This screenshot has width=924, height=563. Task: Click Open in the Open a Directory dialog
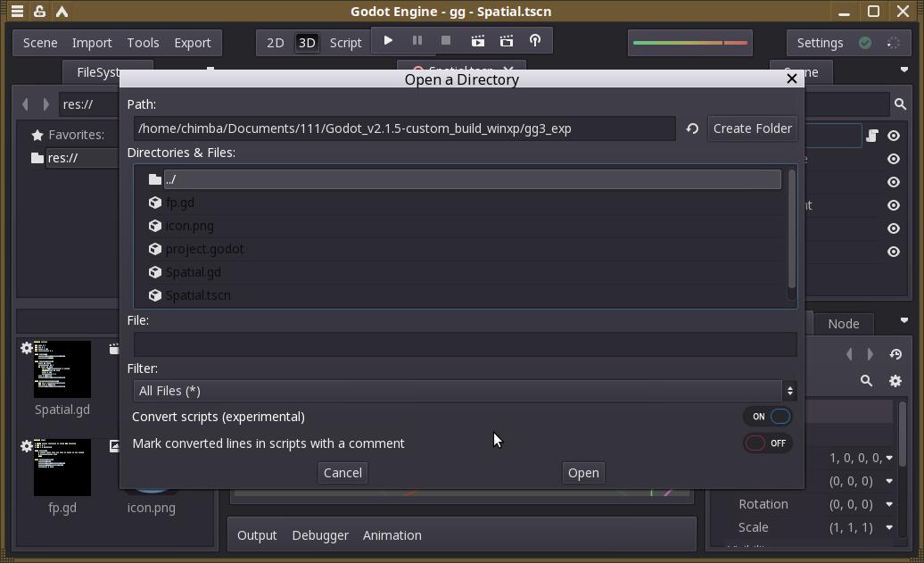[x=583, y=473]
